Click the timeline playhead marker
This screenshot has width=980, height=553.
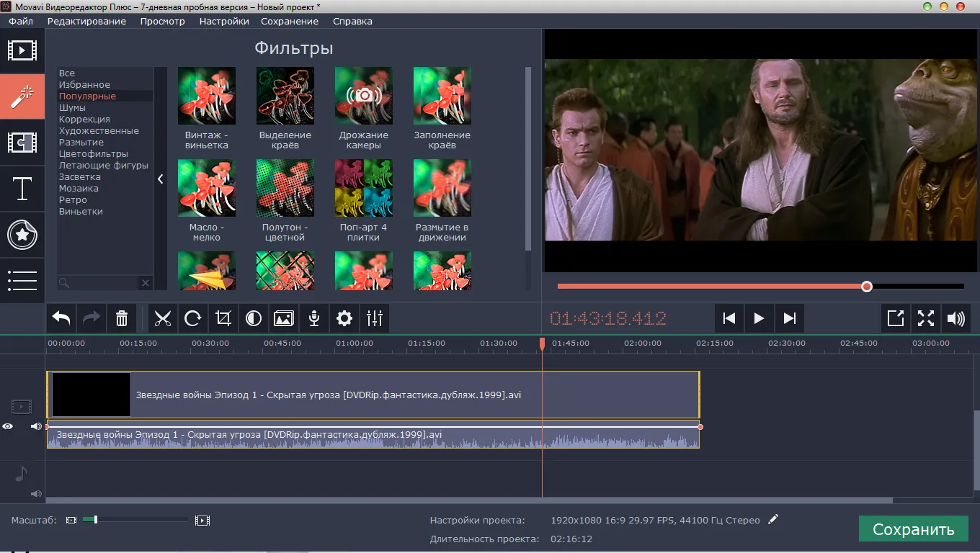pos(543,344)
